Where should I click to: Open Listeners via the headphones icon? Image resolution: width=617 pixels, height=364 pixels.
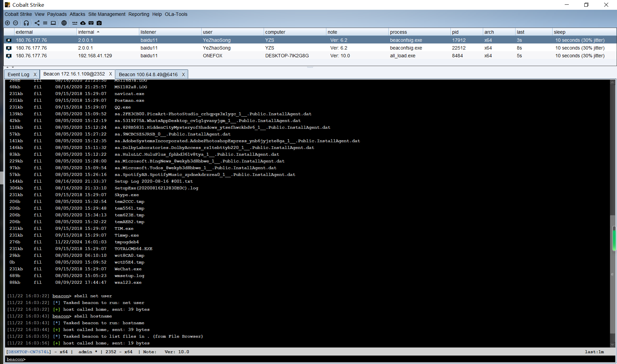click(x=26, y=23)
